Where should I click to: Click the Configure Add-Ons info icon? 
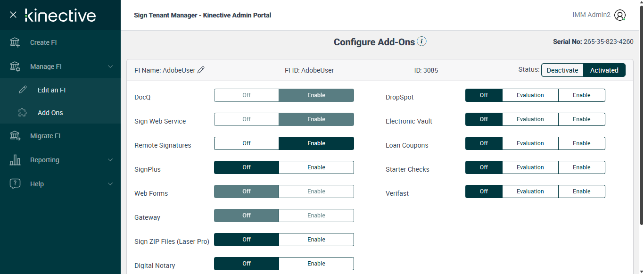pos(422,42)
